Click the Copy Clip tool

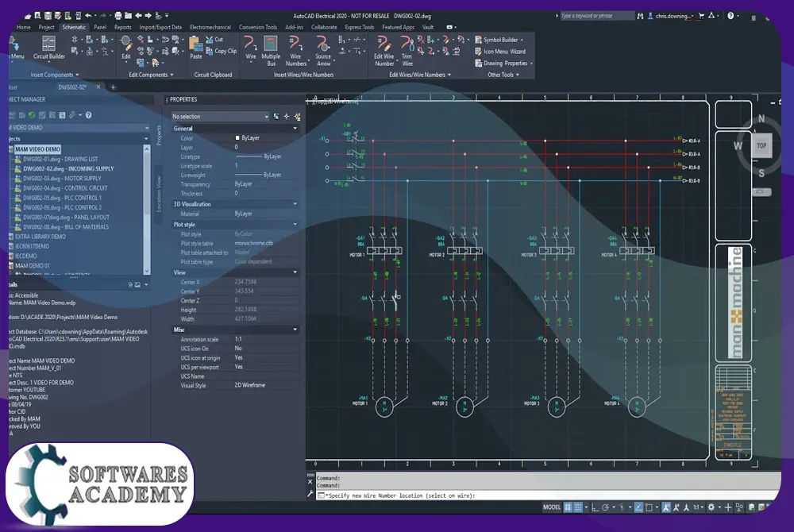coord(222,51)
